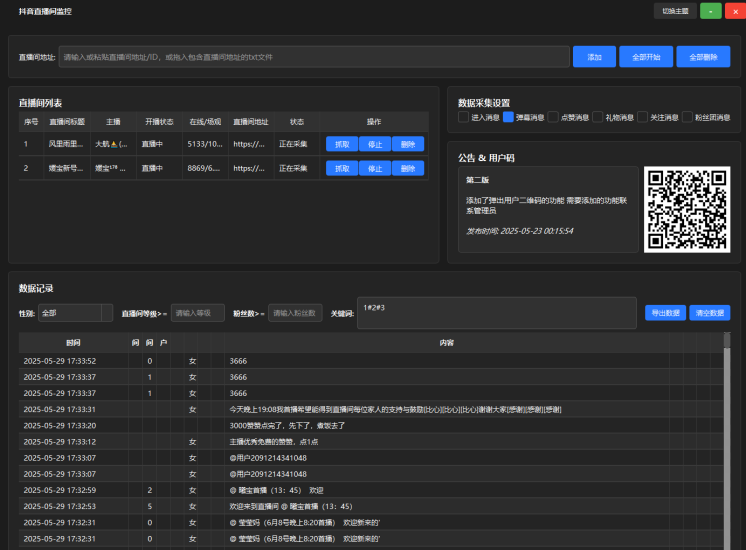Focus the 直播间地址 input field

(314, 57)
